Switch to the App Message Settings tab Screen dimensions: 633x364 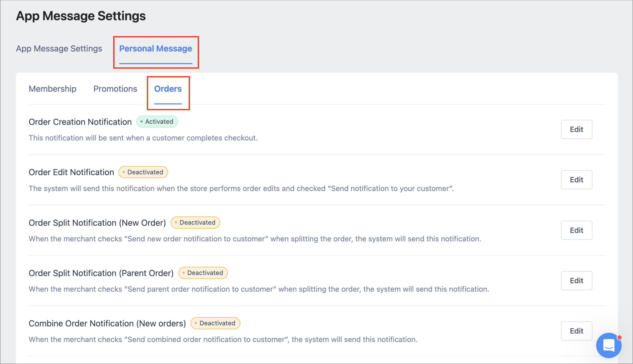coord(59,49)
